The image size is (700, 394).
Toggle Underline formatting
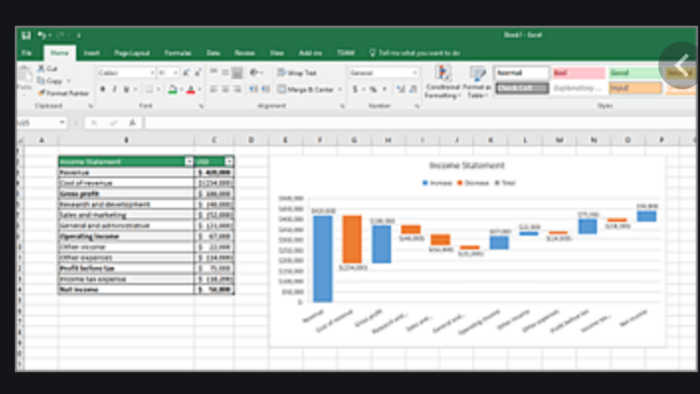click(126, 90)
